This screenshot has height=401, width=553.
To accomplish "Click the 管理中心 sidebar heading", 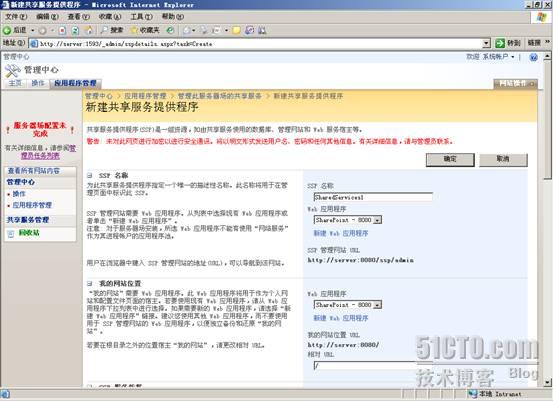I will [x=21, y=182].
